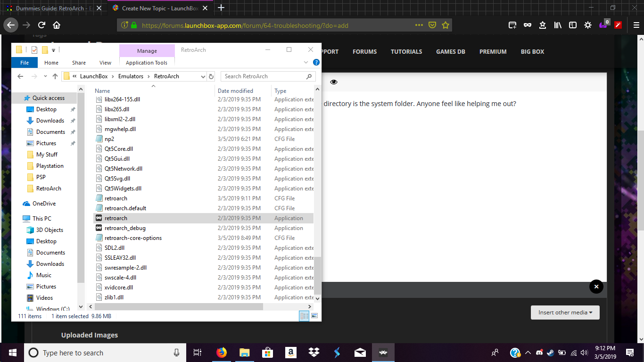Open GAMES DB navigation link
Viewport: 644px width, 362px height.
click(x=451, y=52)
